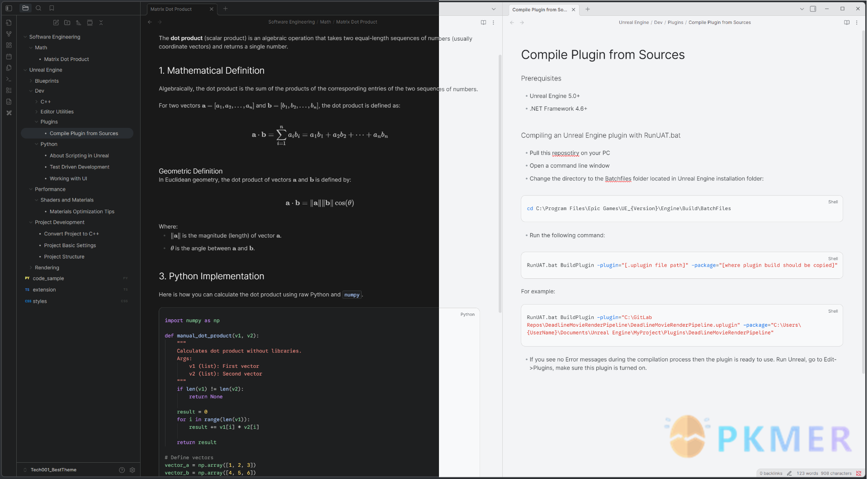The width and height of the screenshot is (868, 479).
Task: Open the graph view ribbon icon
Action: click(9, 34)
